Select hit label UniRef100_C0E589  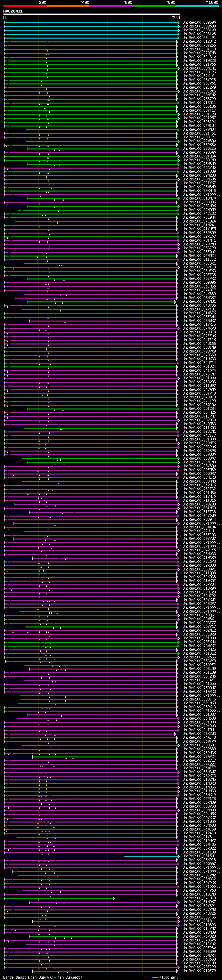click(x=199, y=469)
